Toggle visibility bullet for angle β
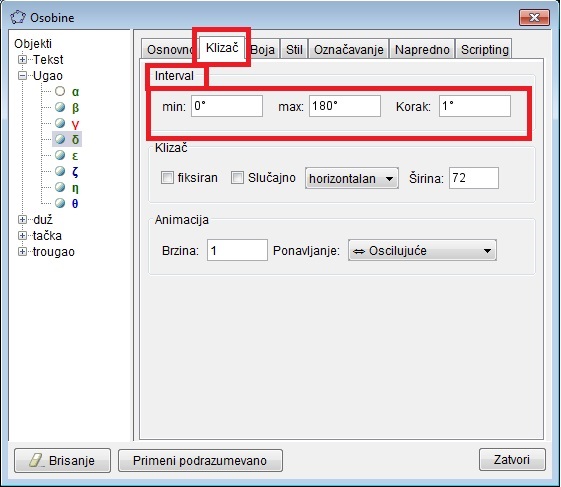The width and height of the screenshot is (561, 487). (60, 107)
